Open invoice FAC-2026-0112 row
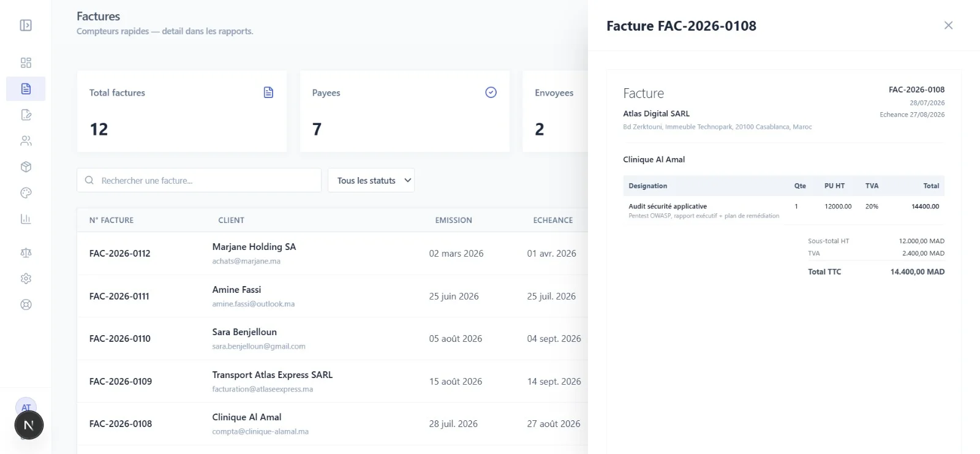This screenshot has height=454, width=980. coord(332,254)
